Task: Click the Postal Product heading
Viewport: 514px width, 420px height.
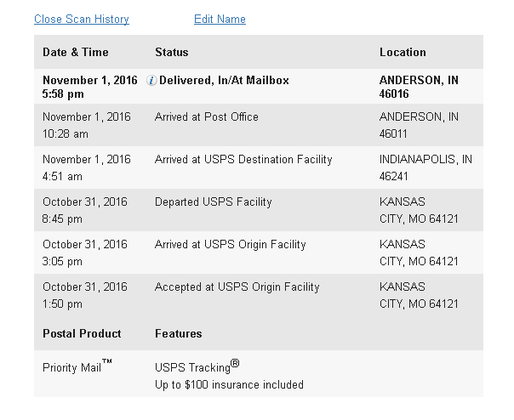Action: (x=82, y=333)
